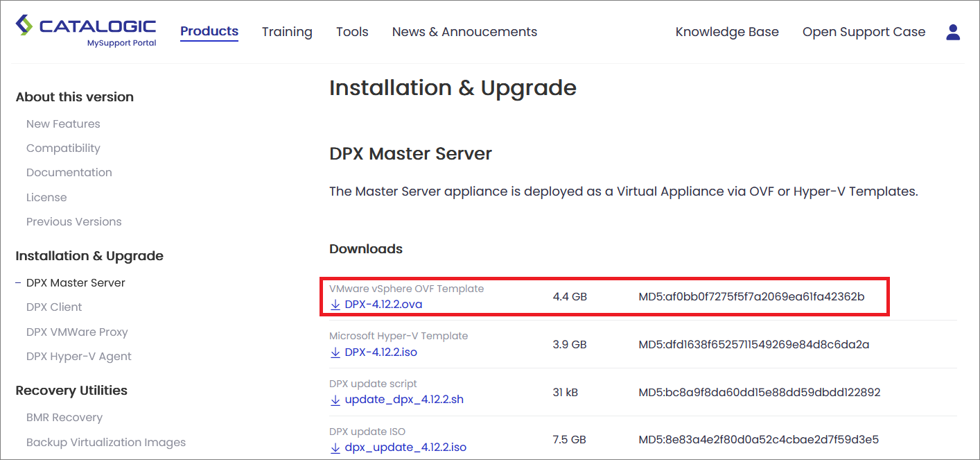This screenshot has width=980, height=460.
Task: Open the Tools menu
Action: (352, 32)
